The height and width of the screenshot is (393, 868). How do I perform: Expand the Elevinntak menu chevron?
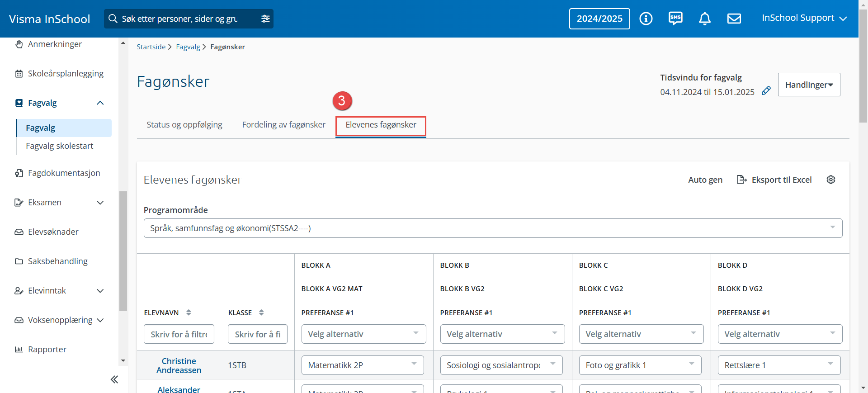(x=100, y=291)
